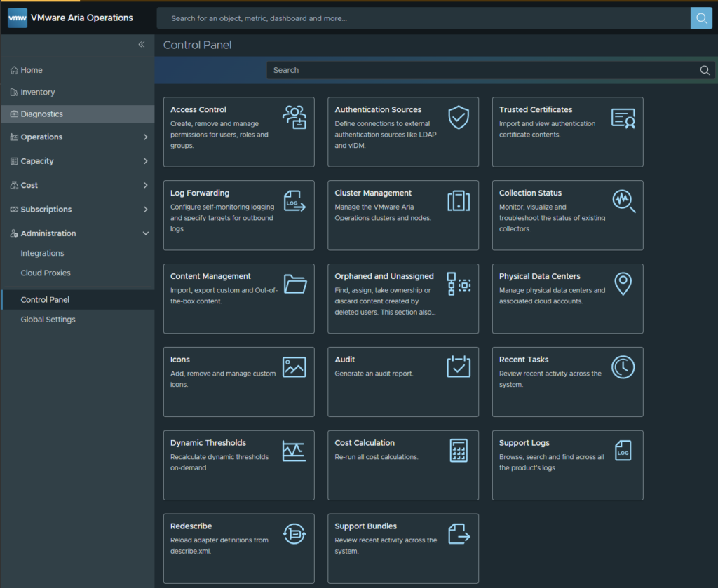Screen dimensions: 718x588
Task: Open the Audit card title
Action: click(345, 360)
